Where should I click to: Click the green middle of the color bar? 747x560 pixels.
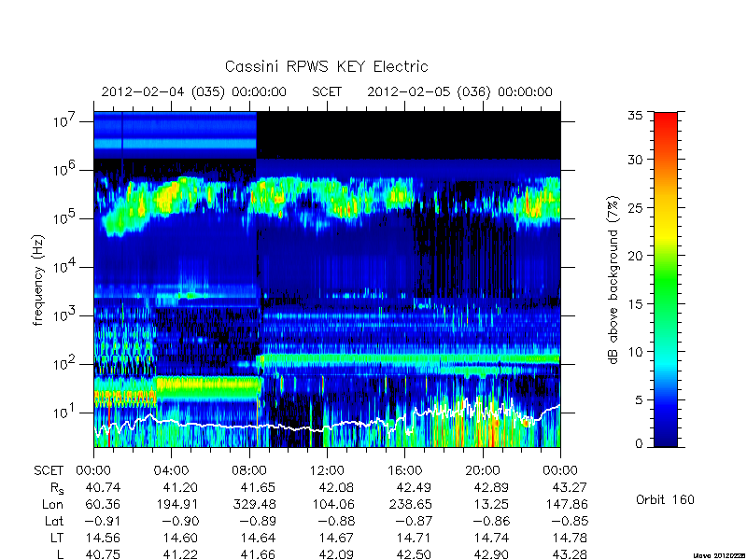(666, 279)
